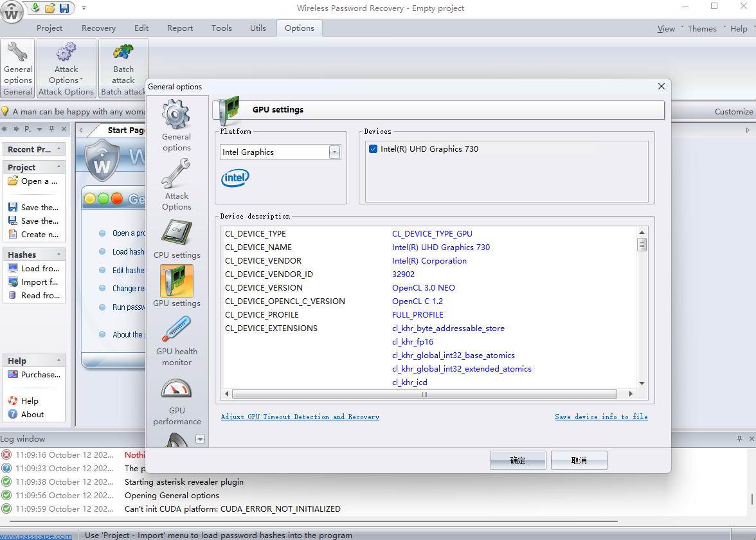The height and width of the screenshot is (540, 756).
Task: Close the Log window panel
Action: [x=751, y=438]
